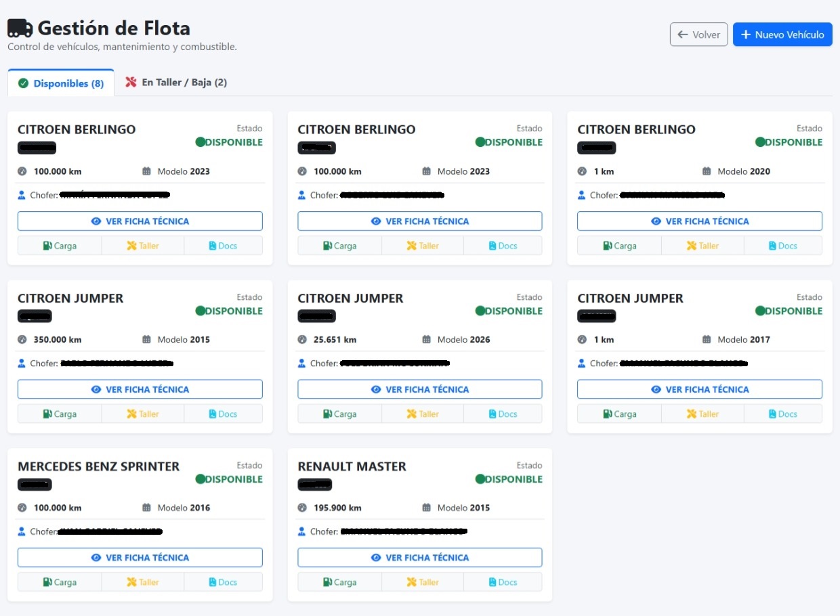Click the truck icon beside Gestión de Flota
Image resolution: width=840 pixels, height=616 pixels.
(x=20, y=28)
